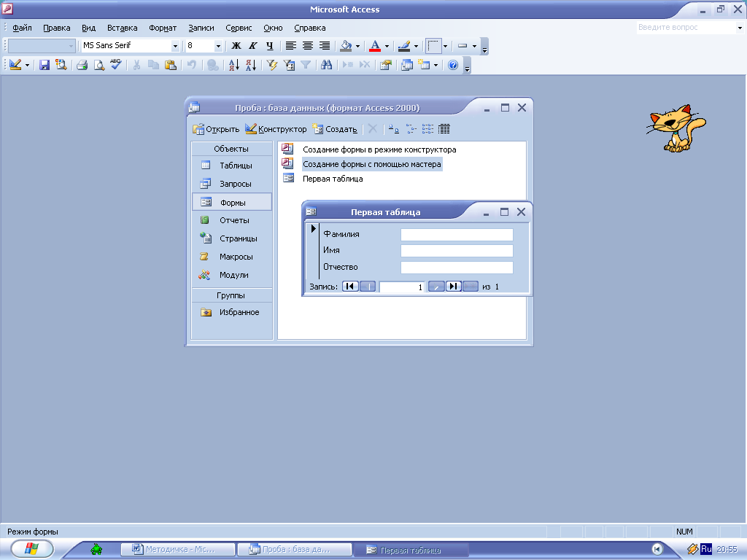Print the form using the printer icon
Image resolution: width=747 pixels, height=560 pixels.
pyautogui.click(x=82, y=65)
